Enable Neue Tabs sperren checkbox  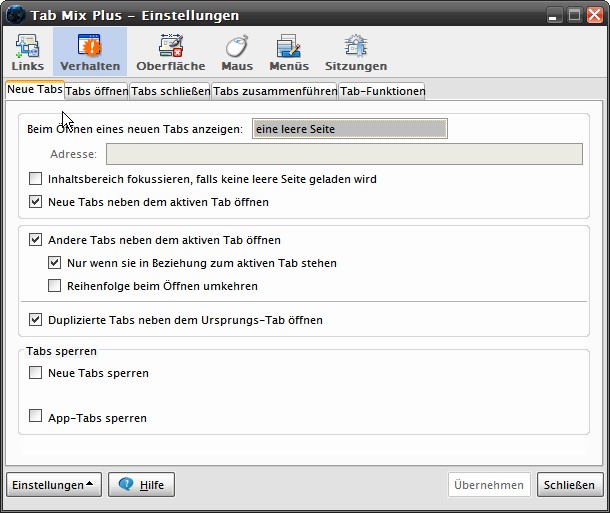coord(35,373)
